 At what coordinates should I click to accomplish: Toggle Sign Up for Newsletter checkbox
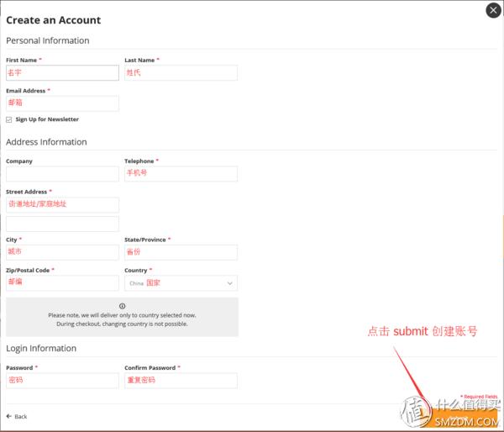[9, 120]
